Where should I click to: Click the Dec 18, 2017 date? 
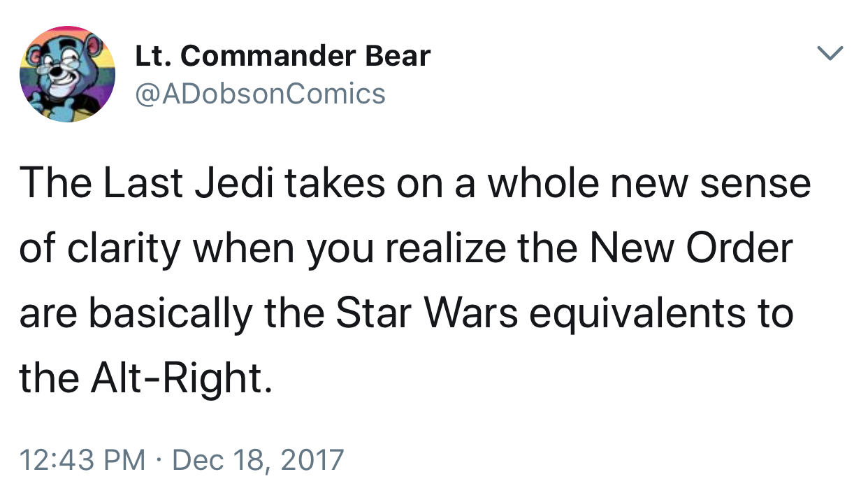[x=258, y=459]
